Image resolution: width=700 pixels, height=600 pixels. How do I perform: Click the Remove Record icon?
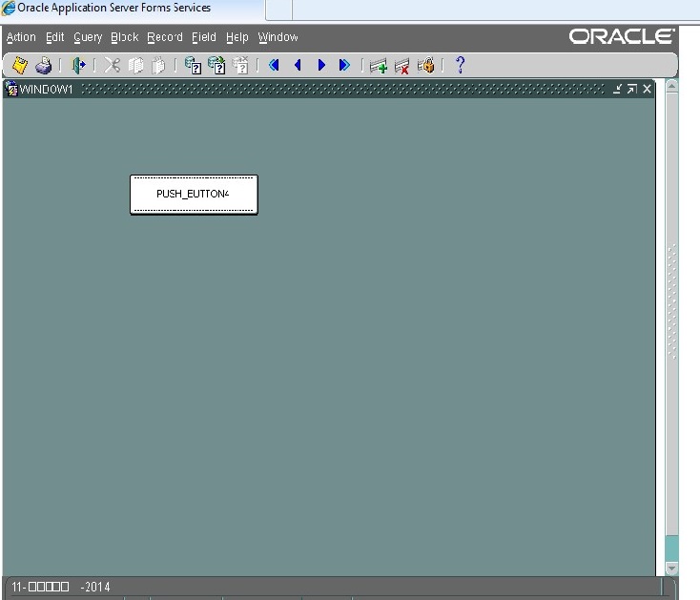click(x=402, y=66)
